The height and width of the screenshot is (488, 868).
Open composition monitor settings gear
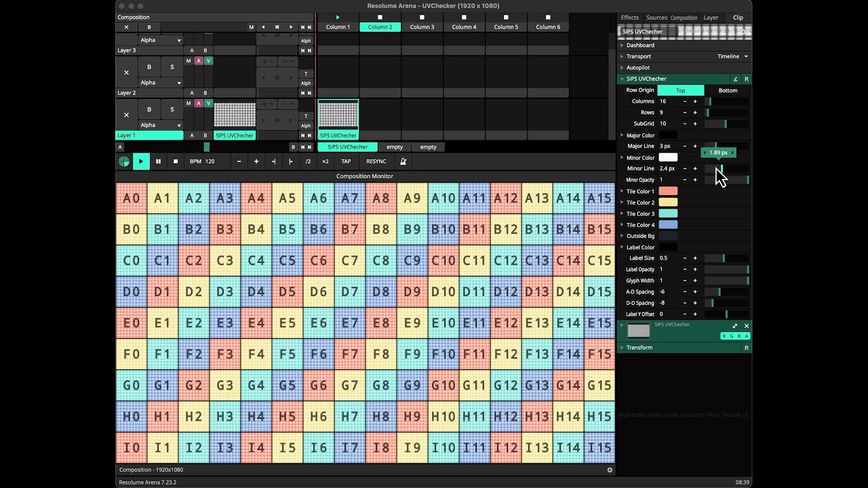610,470
